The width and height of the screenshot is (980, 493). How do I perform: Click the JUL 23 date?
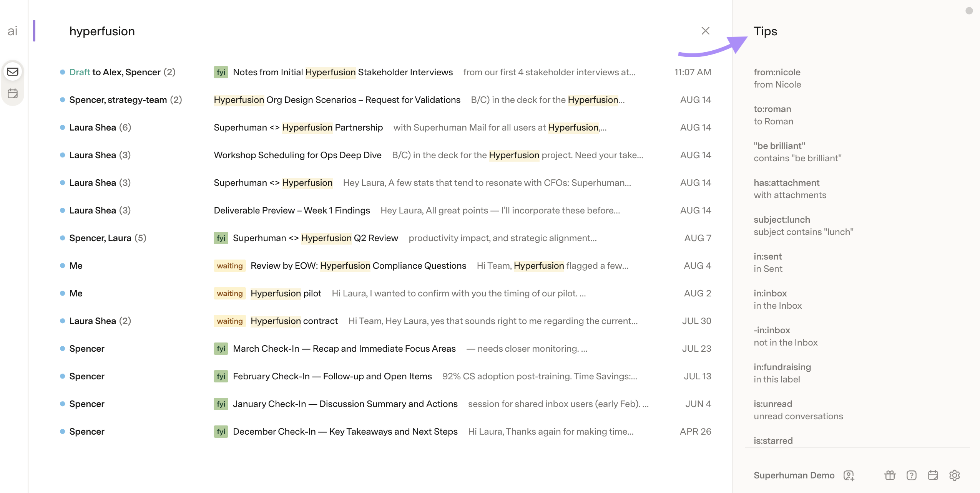[696, 349]
